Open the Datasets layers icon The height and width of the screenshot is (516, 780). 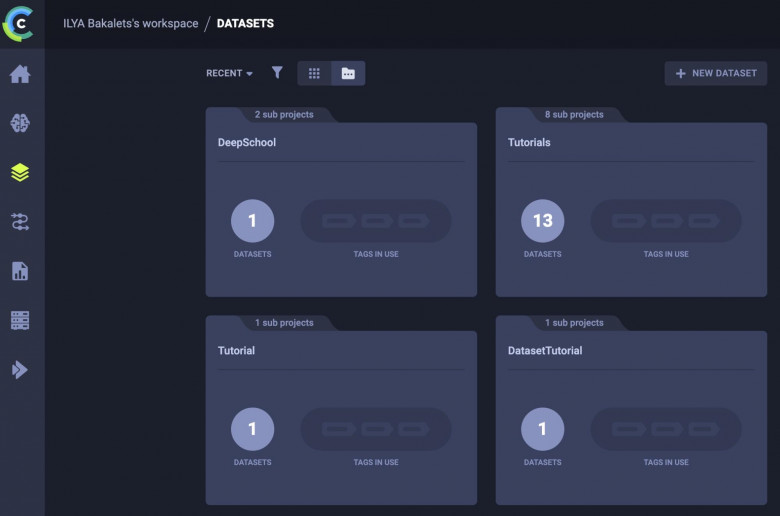tap(20, 172)
